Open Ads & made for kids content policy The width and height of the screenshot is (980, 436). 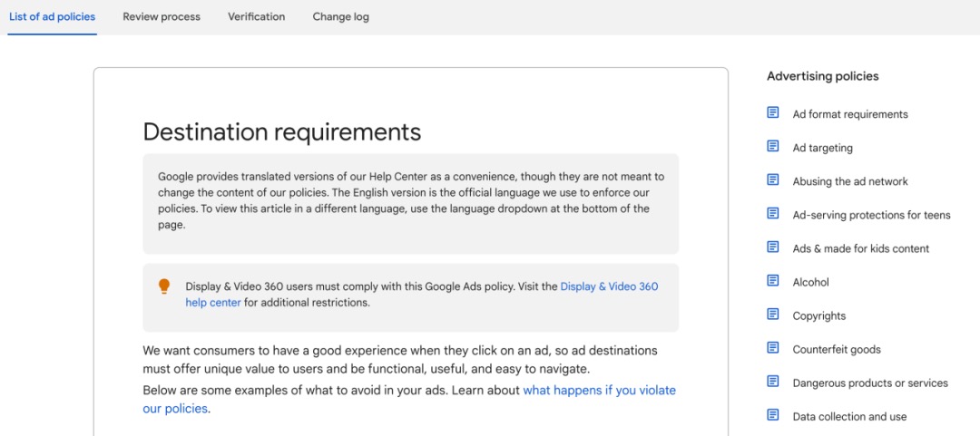tap(860, 248)
